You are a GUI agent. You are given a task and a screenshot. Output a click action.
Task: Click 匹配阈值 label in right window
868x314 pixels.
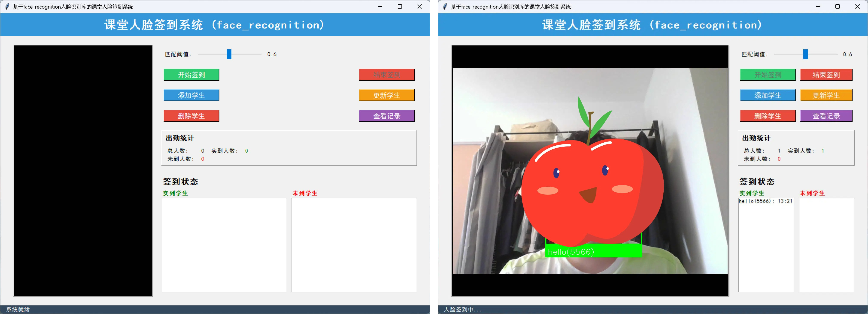click(754, 54)
